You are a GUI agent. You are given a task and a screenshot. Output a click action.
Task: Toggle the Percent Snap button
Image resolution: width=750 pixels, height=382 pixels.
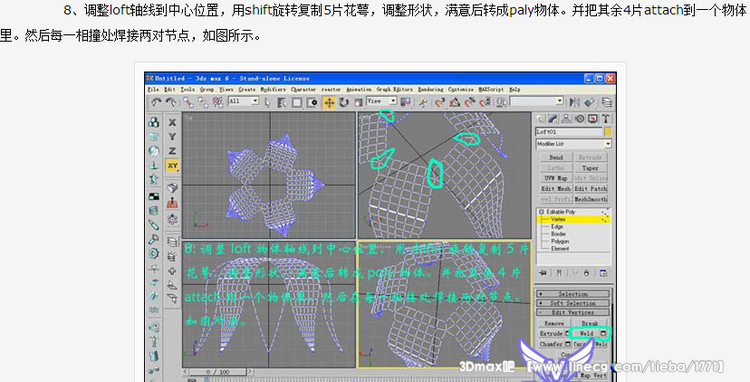pos(470,102)
